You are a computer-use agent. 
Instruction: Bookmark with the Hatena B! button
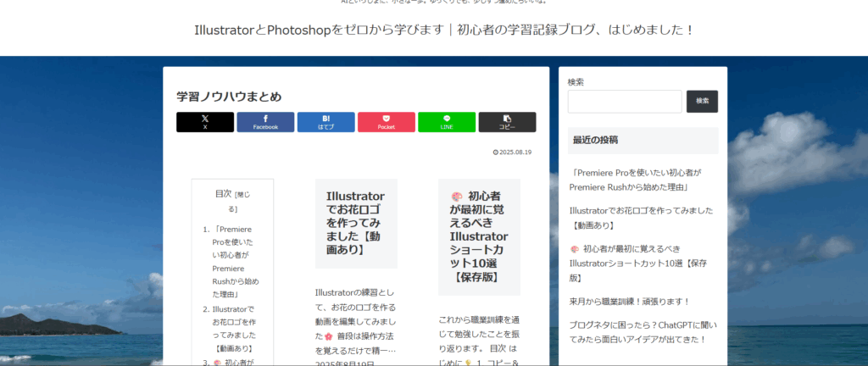326,122
